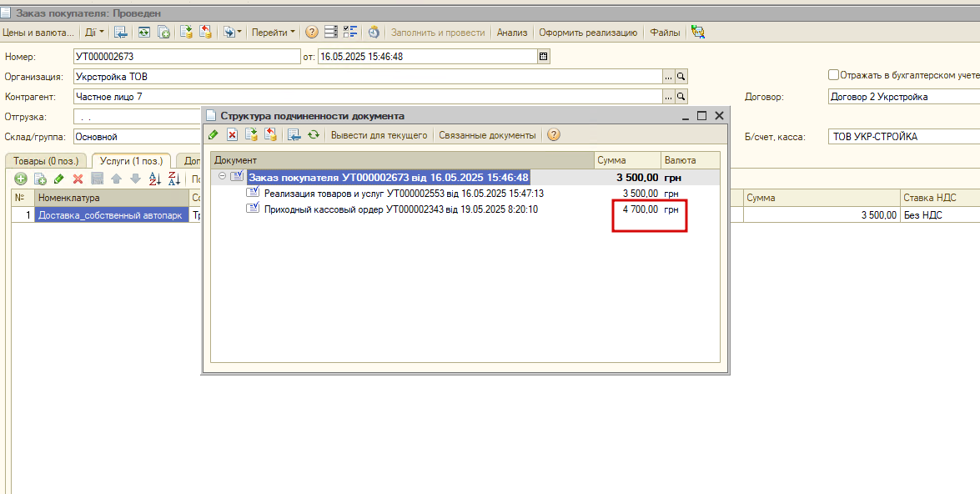Toggle Отражать в бухгалтерском учете checkbox

[x=833, y=74]
